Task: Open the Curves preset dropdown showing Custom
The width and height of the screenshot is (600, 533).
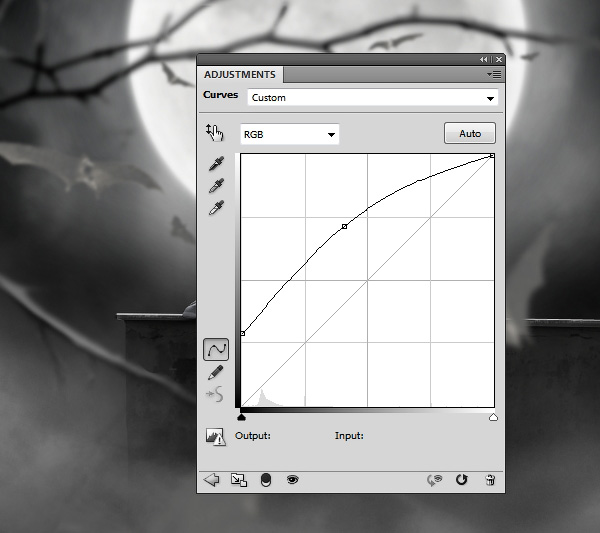Action: 373,98
